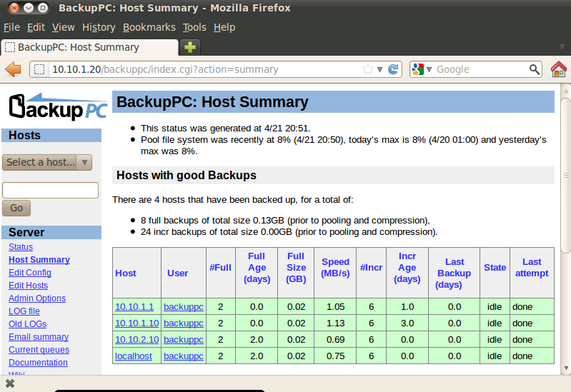Click the Go button
The image size is (571, 392).
point(16,208)
